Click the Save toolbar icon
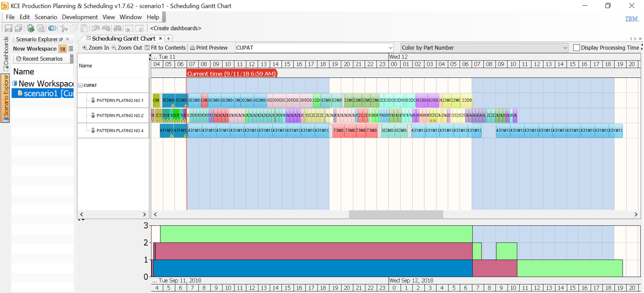This screenshot has width=644, height=293. (x=9, y=28)
